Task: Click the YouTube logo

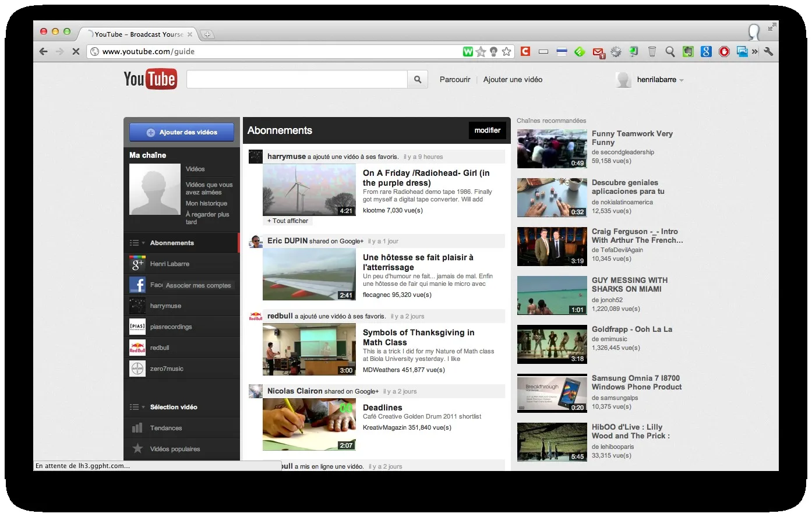Action: [150, 79]
